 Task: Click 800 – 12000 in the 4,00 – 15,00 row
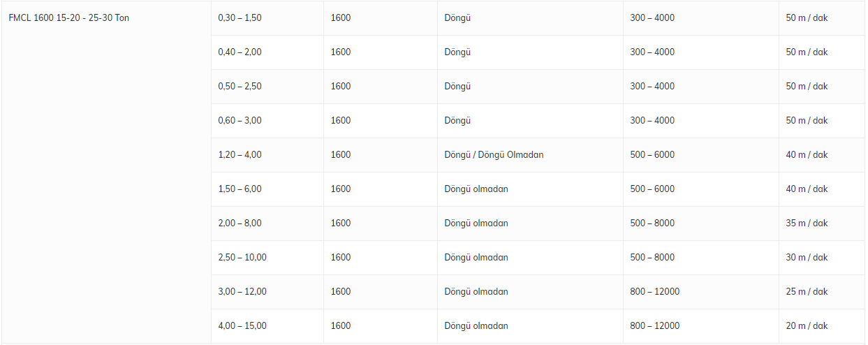[654, 326]
